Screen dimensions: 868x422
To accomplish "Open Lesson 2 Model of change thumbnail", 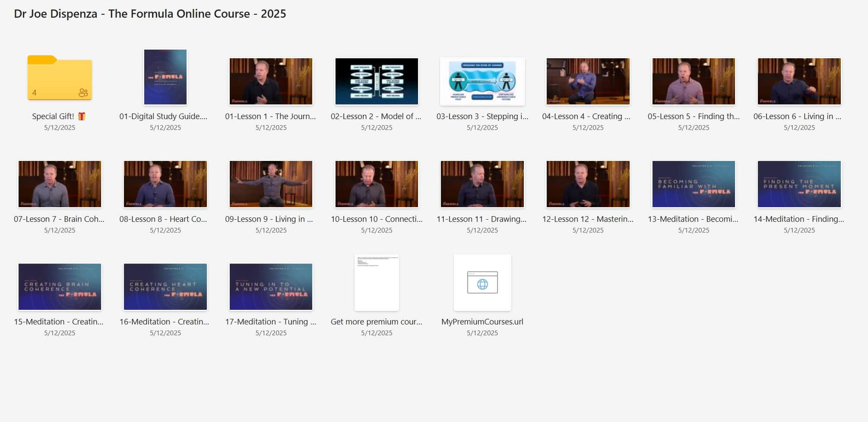I will coord(376,81).
